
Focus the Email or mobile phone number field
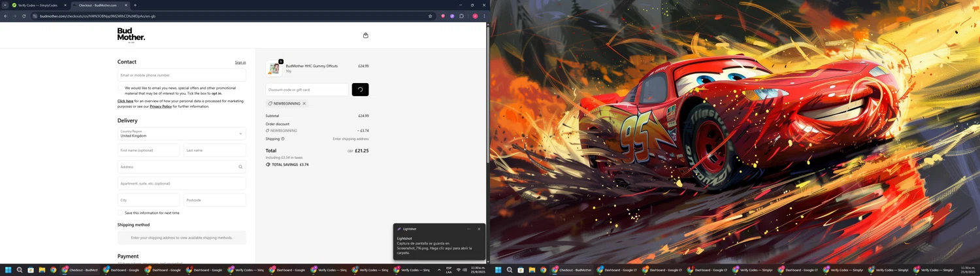[x=182, y=75]
